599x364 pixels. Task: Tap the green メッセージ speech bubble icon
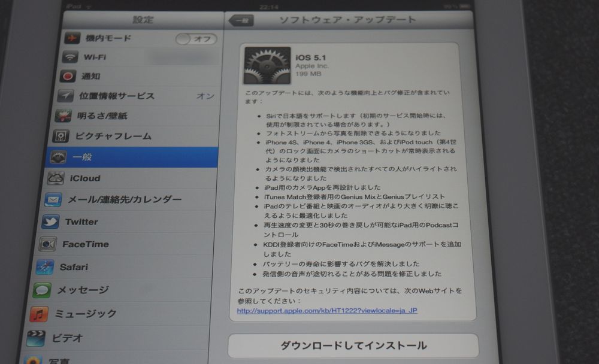pos(41,290)
